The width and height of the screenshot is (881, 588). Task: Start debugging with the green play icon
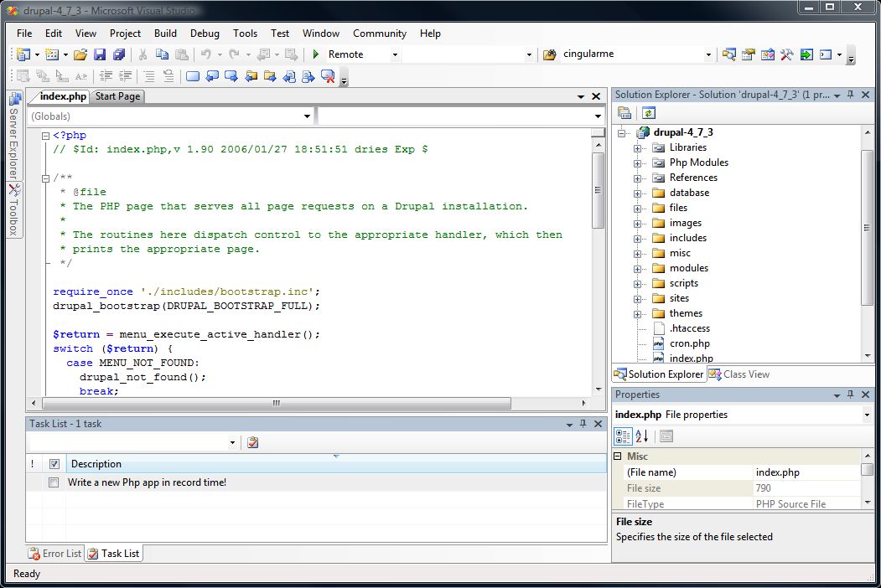(x=316, y=54)
